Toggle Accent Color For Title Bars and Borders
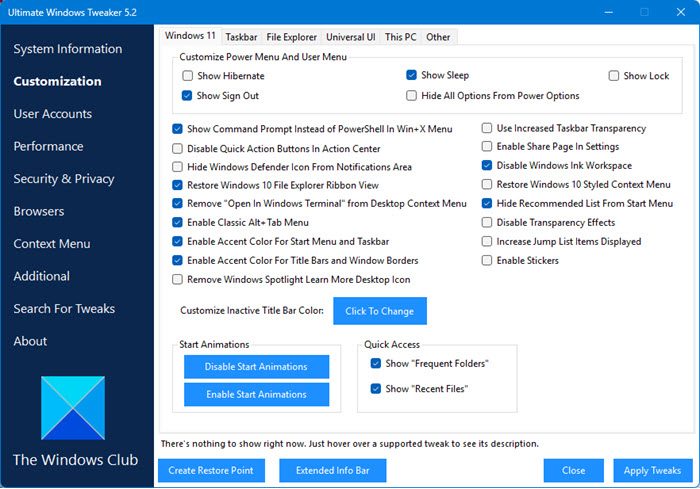The image size is (700, 489). click(x=177, y=260)
